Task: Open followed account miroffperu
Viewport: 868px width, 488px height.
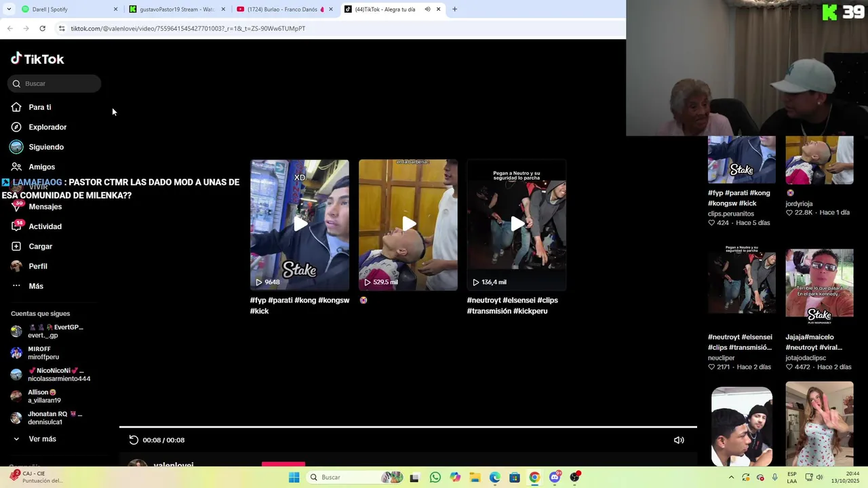Action: coord(35,353)
